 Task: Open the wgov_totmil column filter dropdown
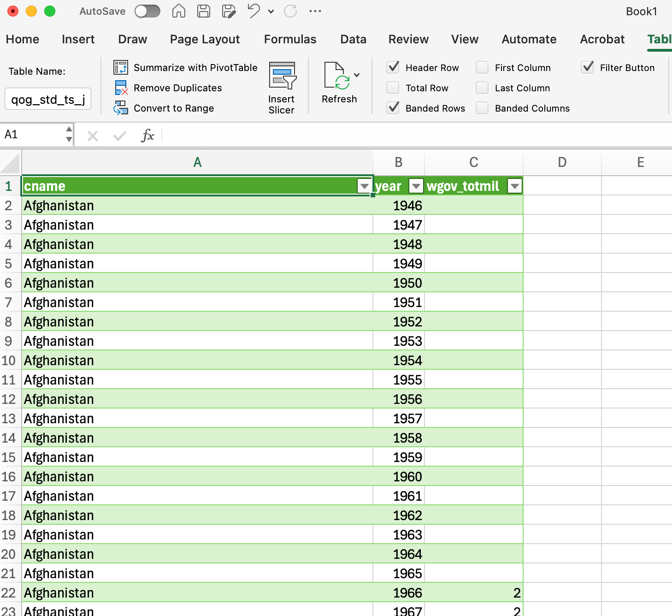pos(514,186)
